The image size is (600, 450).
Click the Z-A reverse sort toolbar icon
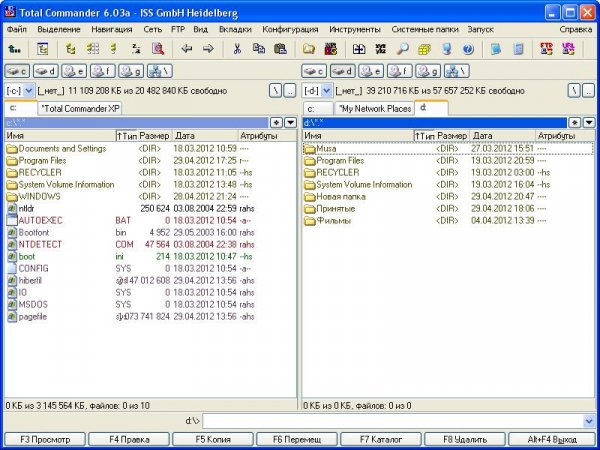click(x=136, y=49)
